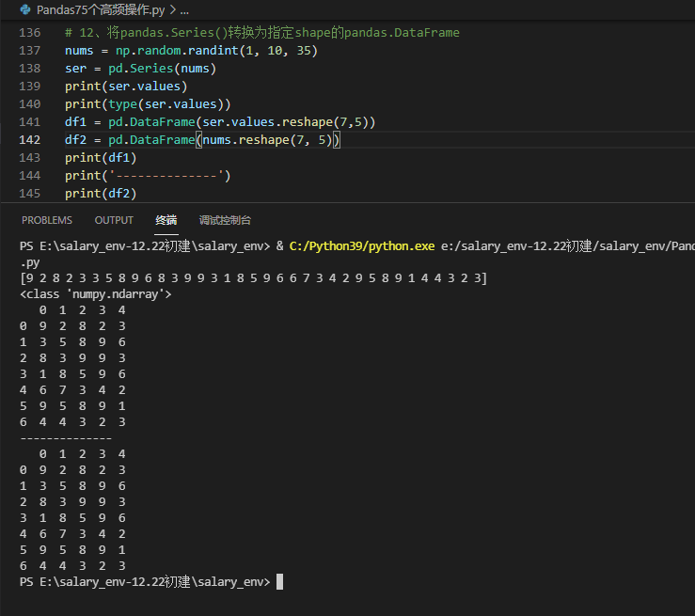This screenshot has height=616, width=695.
Task: Click <class 'numpy.ndarray'> terminal output
Action: (95, 294)
